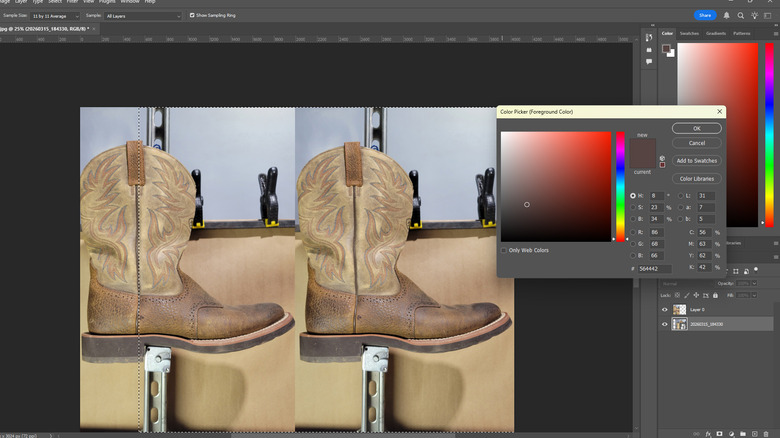Delete layer trash icon
780x438 pixels.
point(766,434)
